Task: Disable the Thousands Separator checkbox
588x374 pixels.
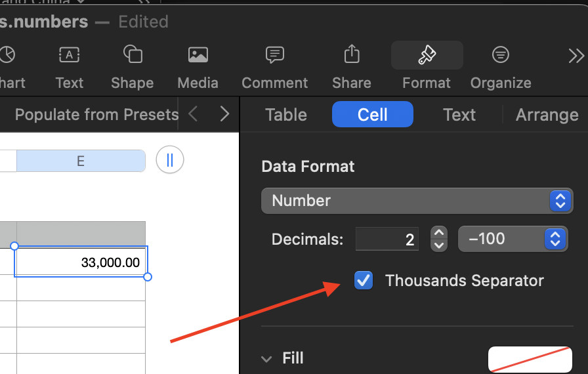Action: point(364,281)
